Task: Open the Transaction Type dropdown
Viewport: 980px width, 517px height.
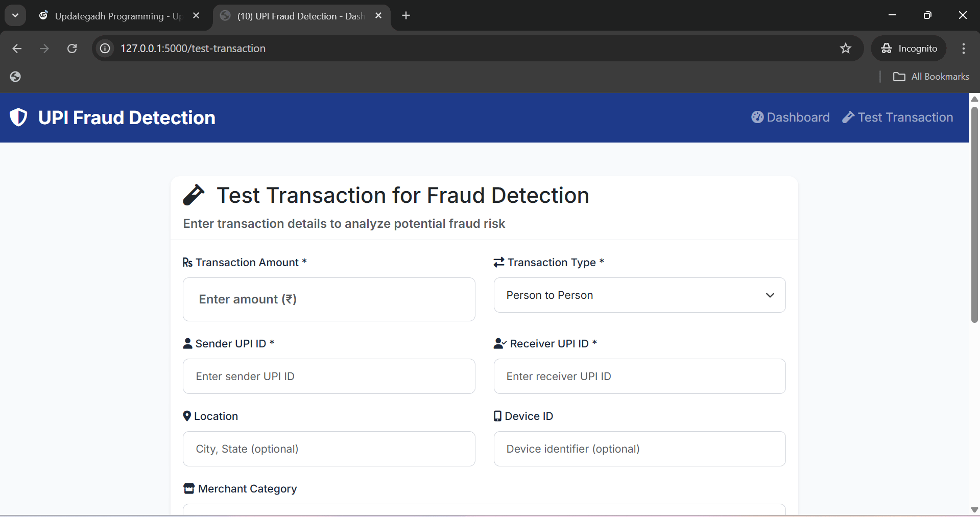Action: (639, 295)
